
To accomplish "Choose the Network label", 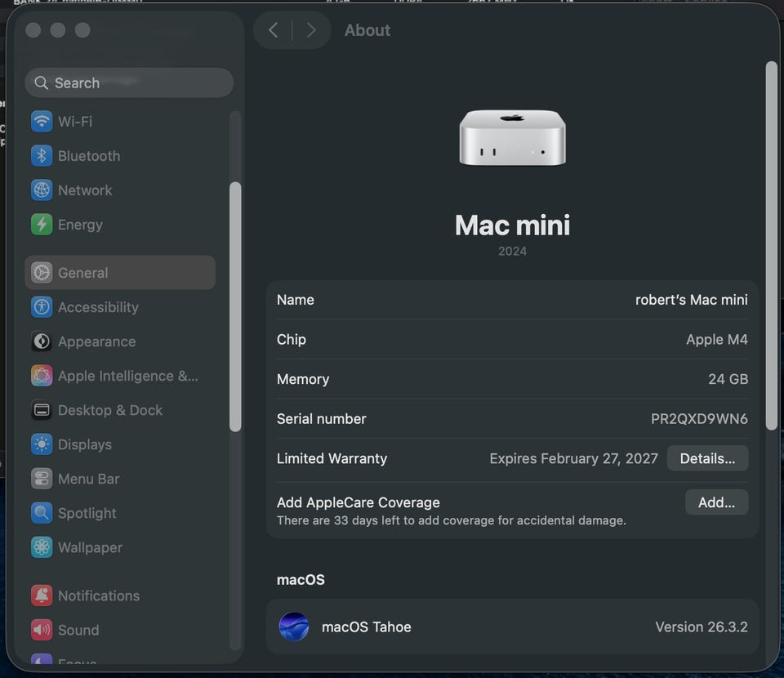I will (85, 190).
